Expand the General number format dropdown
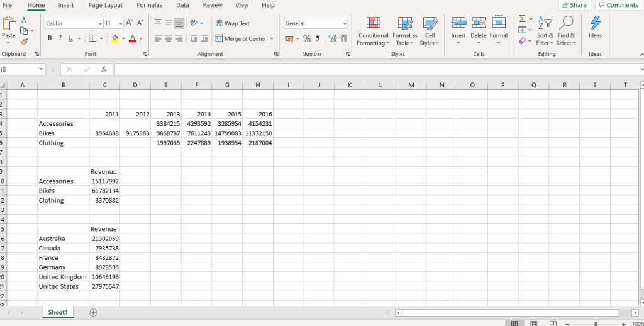Viewport: 644px width, 326px height. (x=345, y=23)
